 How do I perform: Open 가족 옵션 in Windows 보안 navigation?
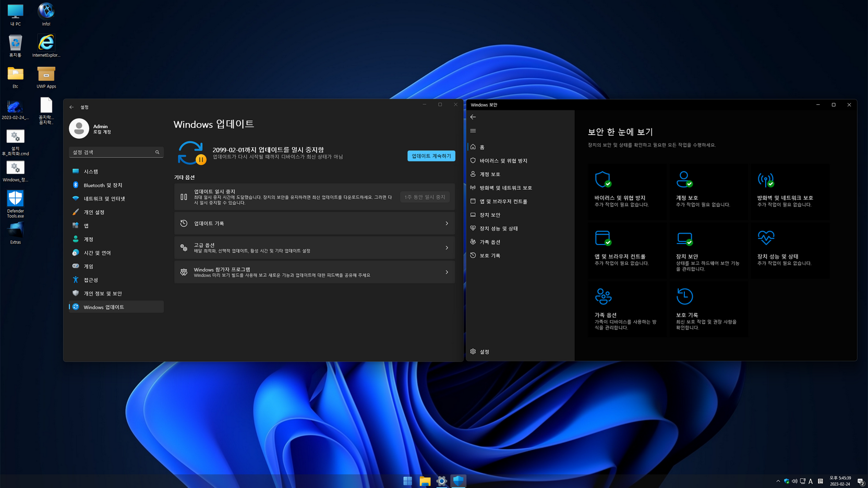520,242
